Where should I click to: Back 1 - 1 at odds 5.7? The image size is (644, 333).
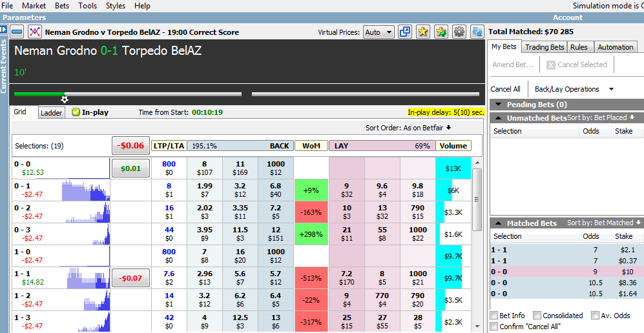click(276, 278)
